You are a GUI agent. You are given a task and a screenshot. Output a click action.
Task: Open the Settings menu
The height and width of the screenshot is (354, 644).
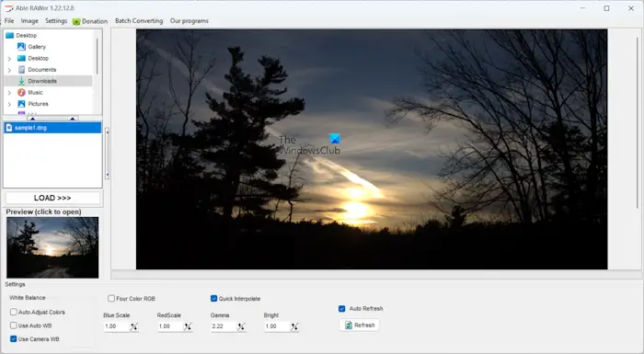click(56, 21)
